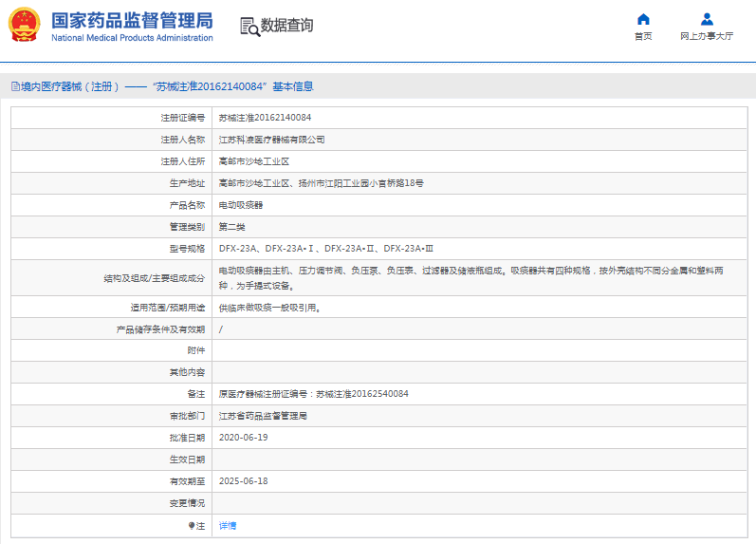Go to 首页 home icon
The image size is (756, 544).
click(x=643, y=19)
